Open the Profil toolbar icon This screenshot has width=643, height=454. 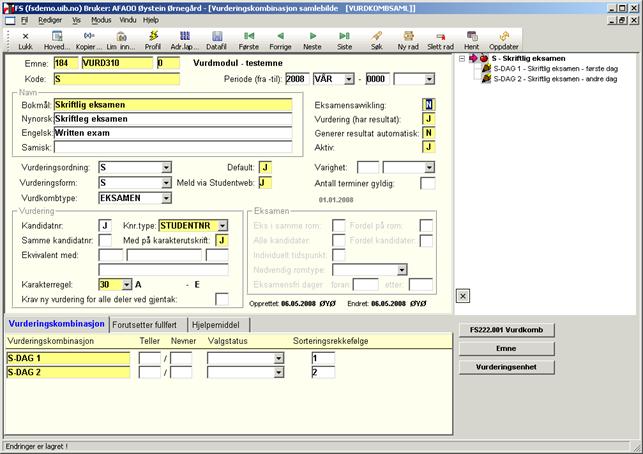pos(152,40)
